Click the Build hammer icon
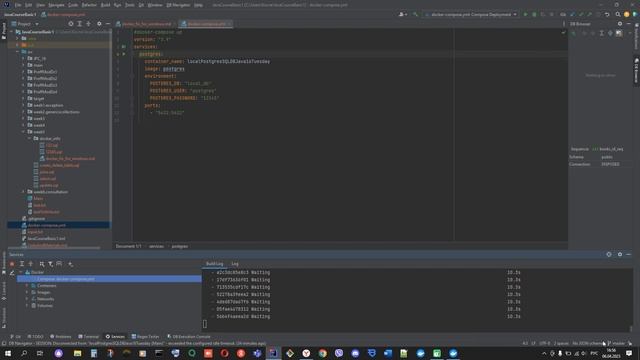Screen dimensions: 640x360 (415, 14)
